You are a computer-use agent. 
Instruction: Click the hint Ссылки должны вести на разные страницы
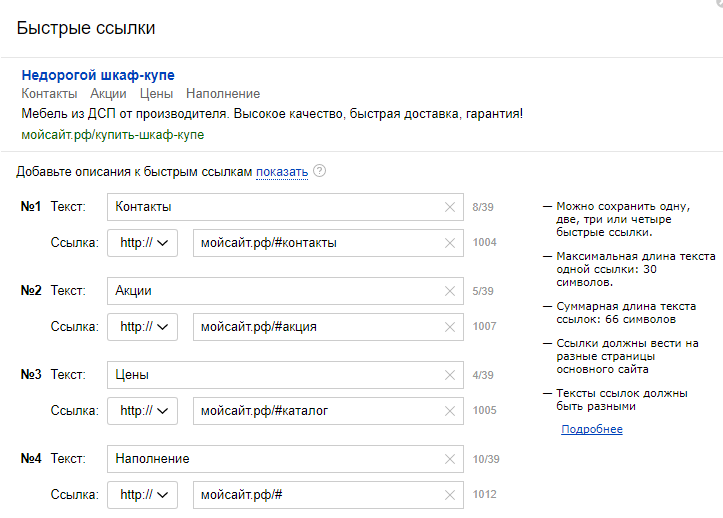[627, 356]
